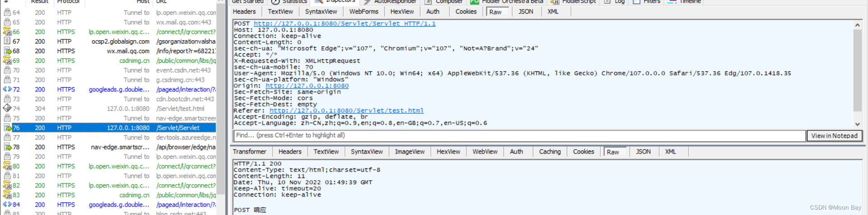The image size is (868, 215).
Task: Open the POST Servlet URL link
Action: 344,23
